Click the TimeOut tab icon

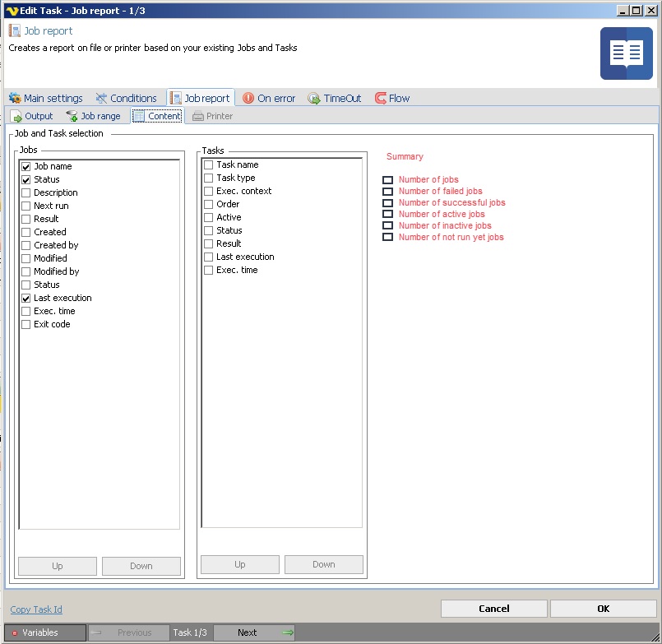tap(314, 98)
